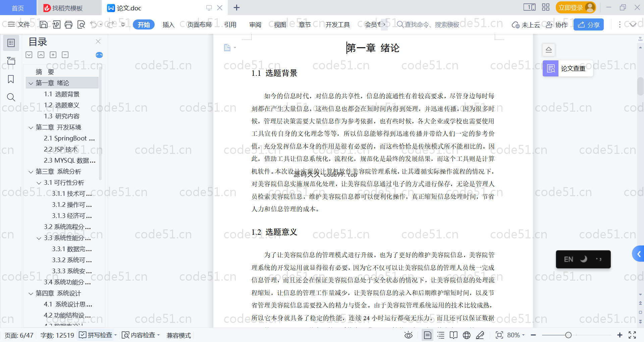Switch to reading mode book icon
This screenshot has height=342, width=644.
(453, 335)
